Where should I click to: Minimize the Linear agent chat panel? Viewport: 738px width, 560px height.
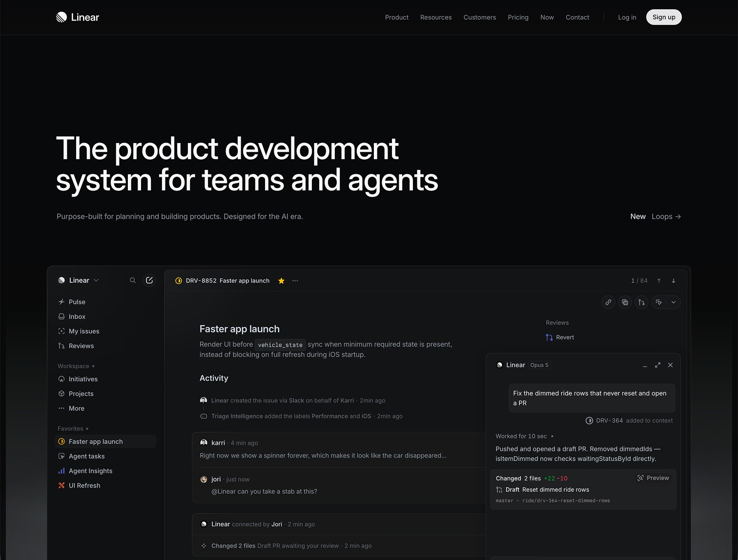click(x=645, y=365)
